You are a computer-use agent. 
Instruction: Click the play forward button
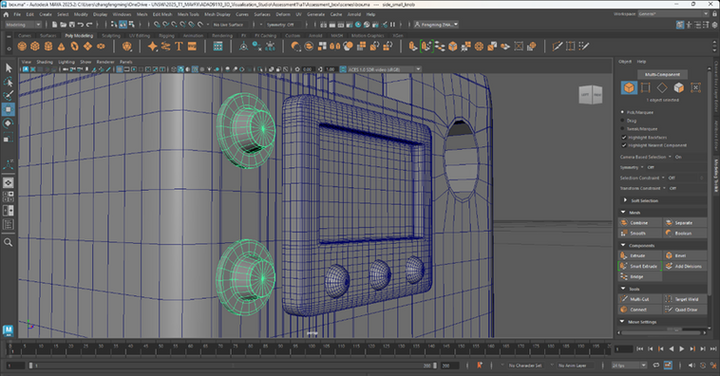[x=681, y=349]
